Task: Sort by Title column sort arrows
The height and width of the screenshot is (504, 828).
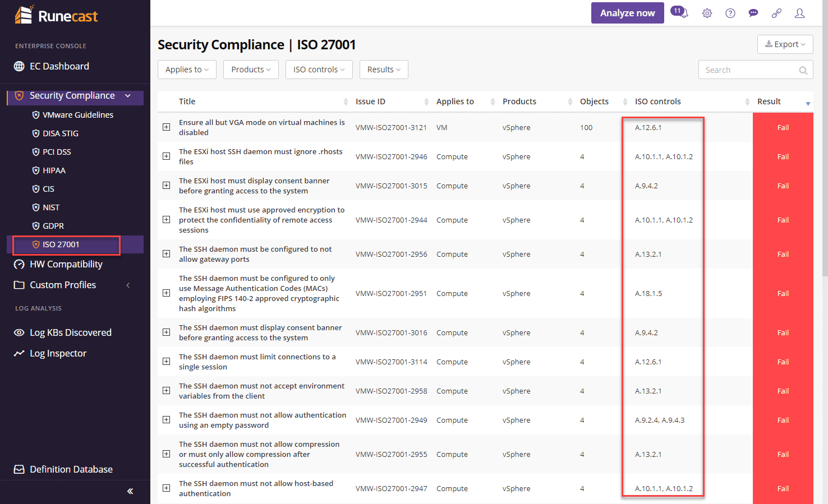Action: click(346, 101)
